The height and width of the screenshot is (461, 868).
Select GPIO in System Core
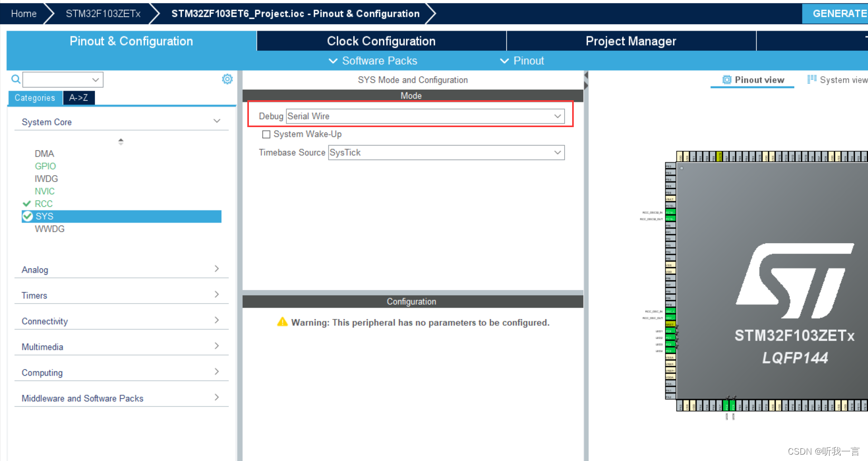[45, 166]
